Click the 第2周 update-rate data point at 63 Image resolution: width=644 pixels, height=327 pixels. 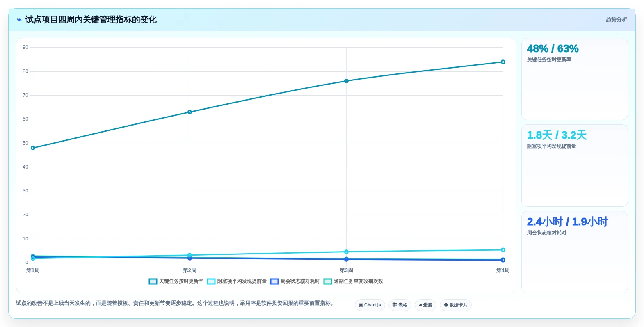click(x=190, y=112)
